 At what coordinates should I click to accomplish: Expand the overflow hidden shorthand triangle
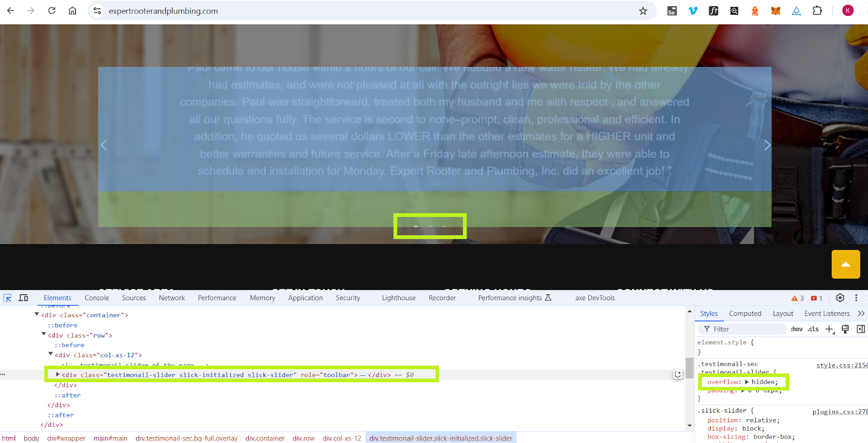point(747,382)
